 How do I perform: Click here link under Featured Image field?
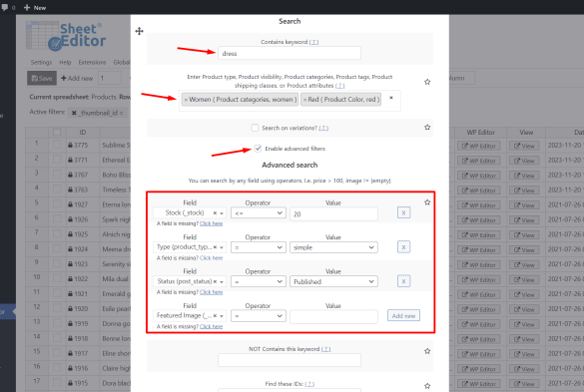(x=212, y=326)
